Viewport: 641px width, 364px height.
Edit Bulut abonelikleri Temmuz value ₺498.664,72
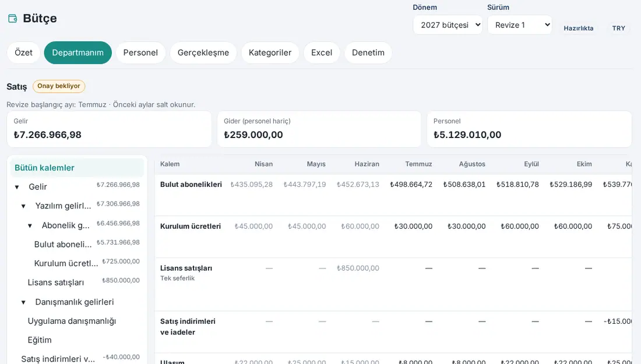(411, 185)
